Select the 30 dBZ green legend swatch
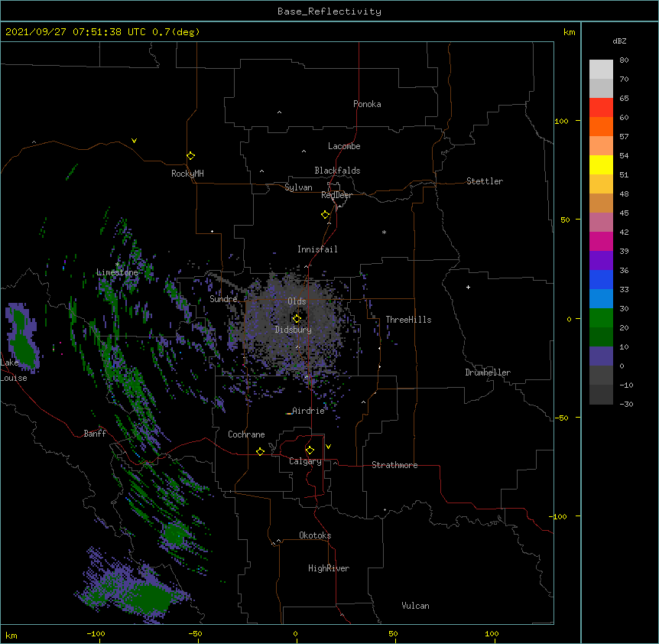The image size is (659, 644). 601,318
